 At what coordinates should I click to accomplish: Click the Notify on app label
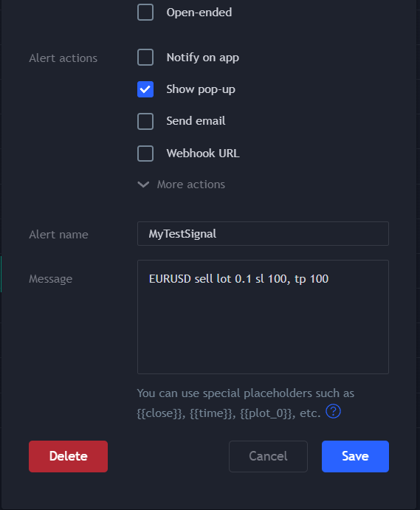pyautogui.click(x=203, y=58)
